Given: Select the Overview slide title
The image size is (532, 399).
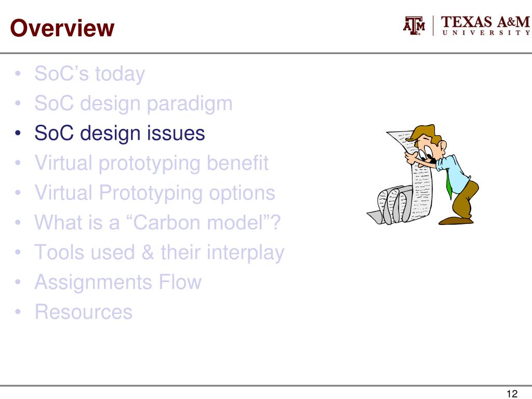Looking at the screenshot, I should pyautogui.click(x=62, y=28).
